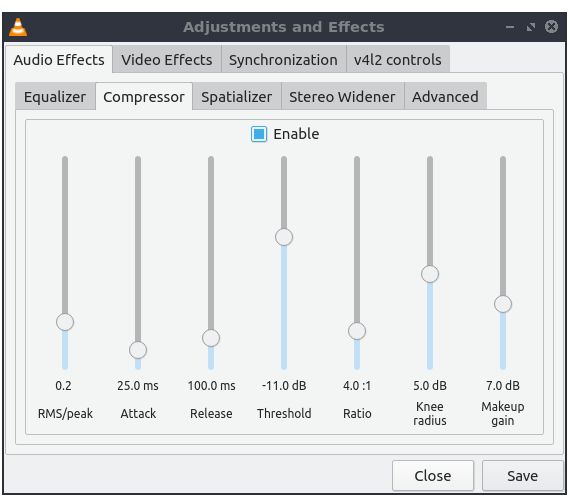572x499 pixels.
Task: Click the Close button
Action: 433,476
